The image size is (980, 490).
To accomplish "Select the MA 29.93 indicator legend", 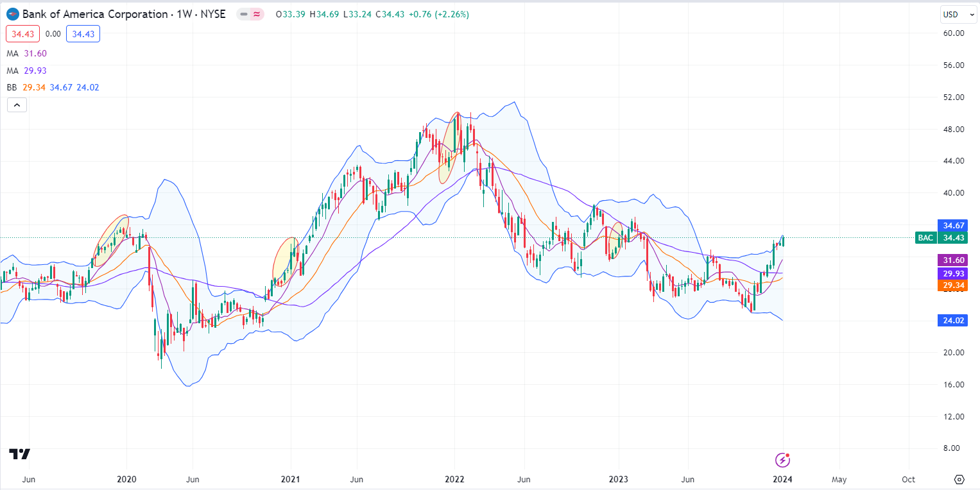I will tap(27, 71).
